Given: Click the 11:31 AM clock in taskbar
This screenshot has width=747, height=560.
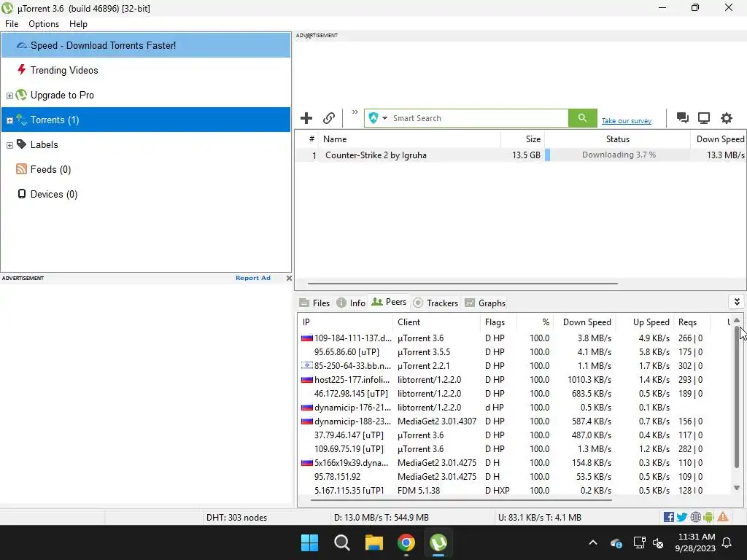Looking at the screenshot, I should tap(696, 537).
